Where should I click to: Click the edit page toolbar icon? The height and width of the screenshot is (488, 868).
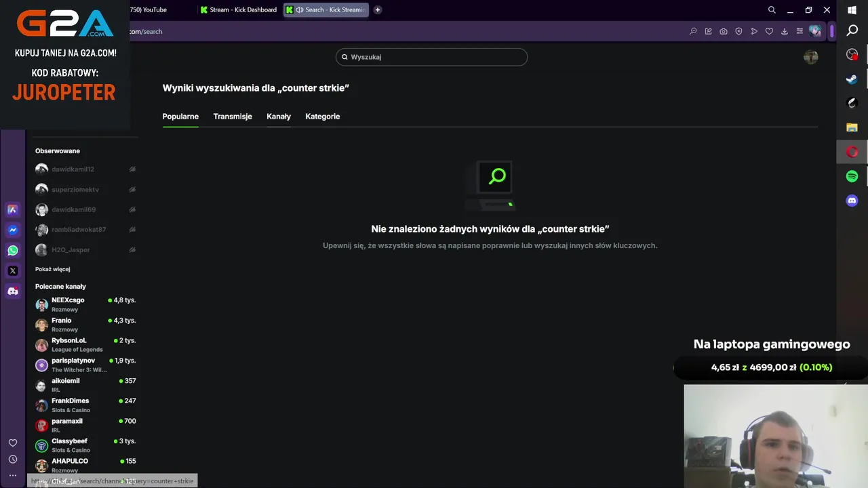pos(708,31)
